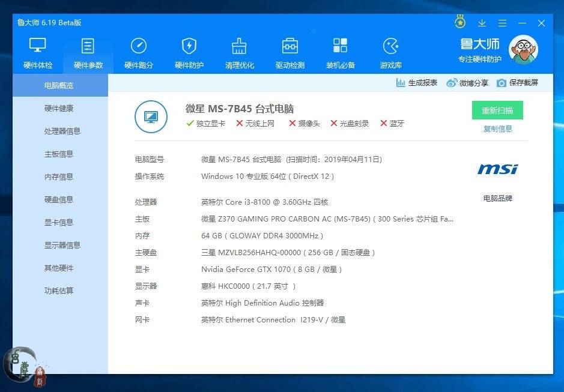Open the 驱动检测 driver detection icon
The width and height of the screenshot is (564, 392).
pyautogui.click(x=290, y=46)
